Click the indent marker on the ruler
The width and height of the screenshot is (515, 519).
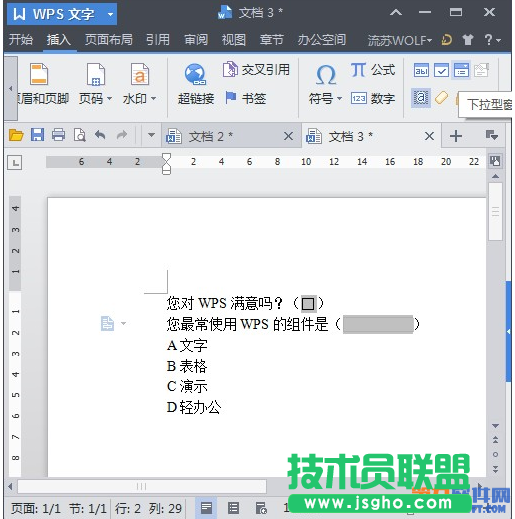[166, 164]
